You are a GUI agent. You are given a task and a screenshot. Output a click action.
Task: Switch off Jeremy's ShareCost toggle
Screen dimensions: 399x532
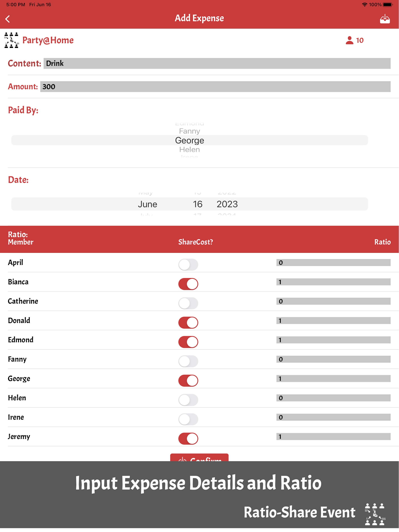click(188, 439)
